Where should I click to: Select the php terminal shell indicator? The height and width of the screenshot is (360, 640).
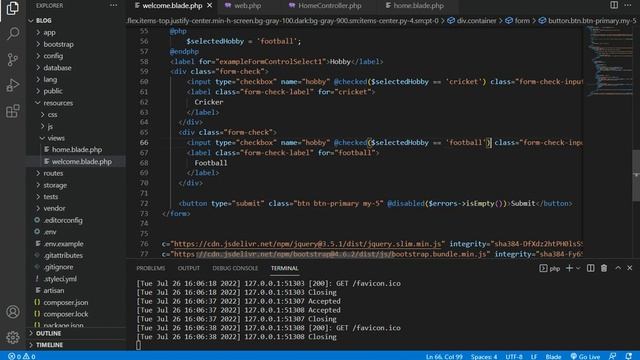[550, 268]
